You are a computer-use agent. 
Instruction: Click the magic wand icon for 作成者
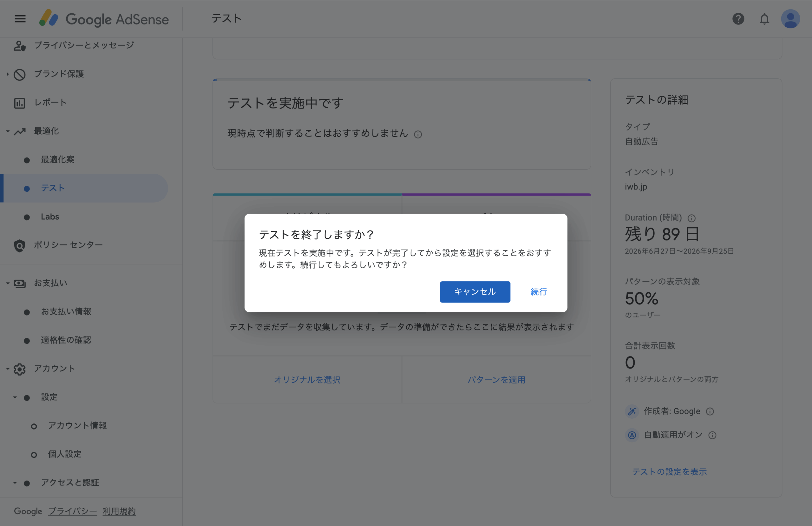click(x=632, y=411)
